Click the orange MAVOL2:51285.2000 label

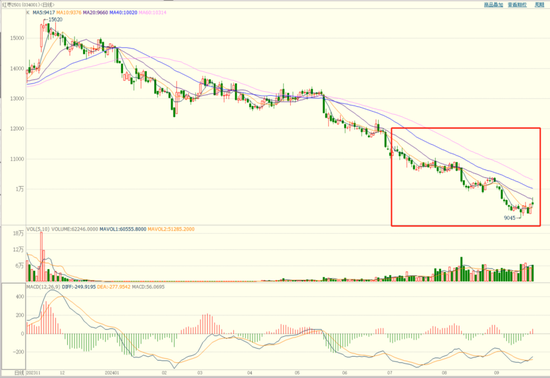[x=171, y=229]
